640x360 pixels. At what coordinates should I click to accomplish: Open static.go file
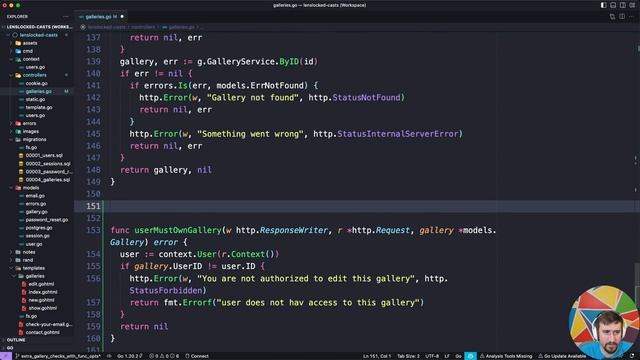[35, 99]
